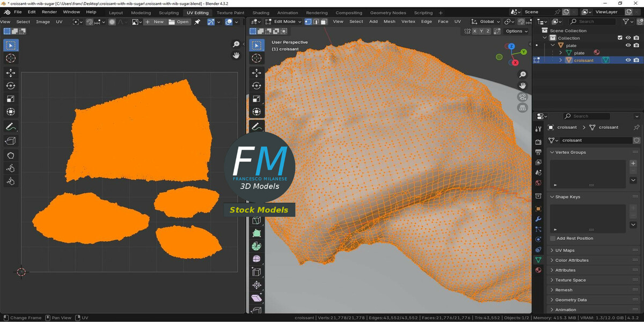The width and height of the screenshot is (644, 322).
Task: Toggle visibility eye of the Collection row
Action: (x=628, y=38)
